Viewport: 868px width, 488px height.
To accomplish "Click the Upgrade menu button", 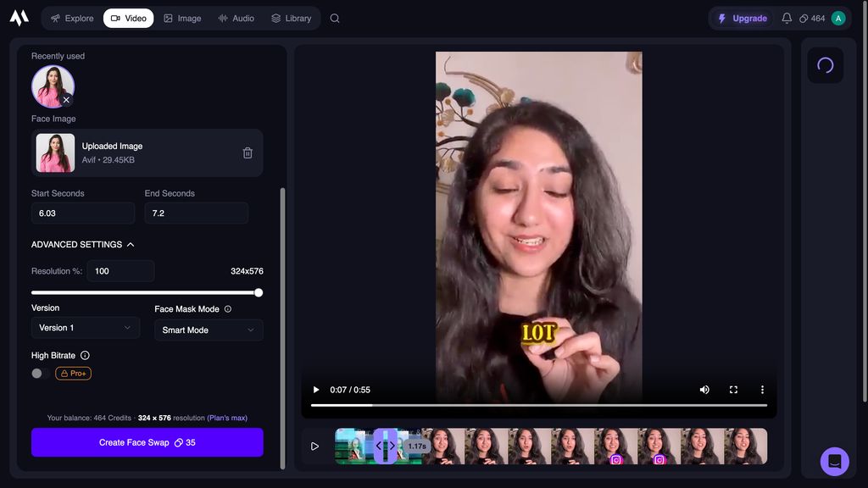I will point(741,17).
